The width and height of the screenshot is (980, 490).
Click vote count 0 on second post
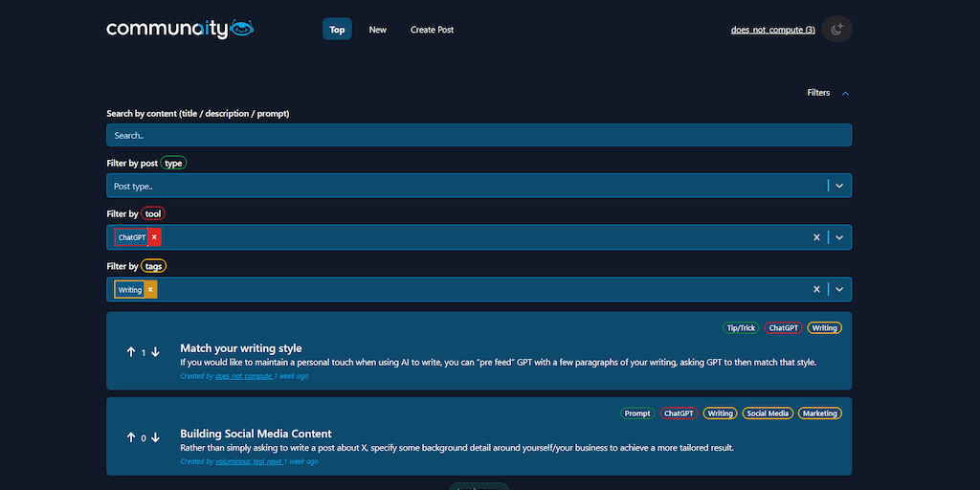(144, 438)
